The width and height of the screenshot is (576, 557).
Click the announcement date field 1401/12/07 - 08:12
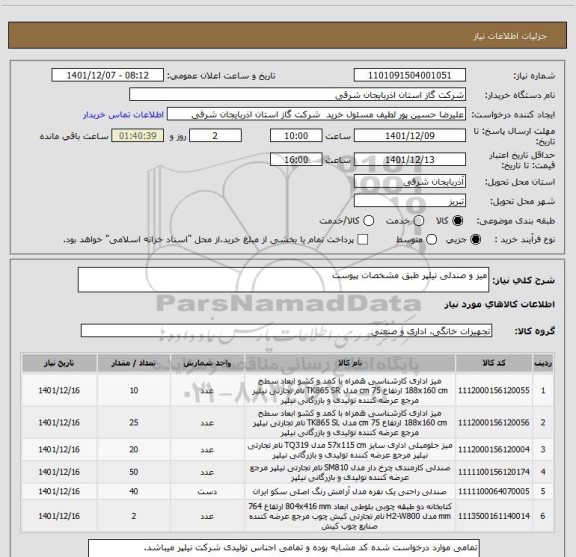[108, 75]
